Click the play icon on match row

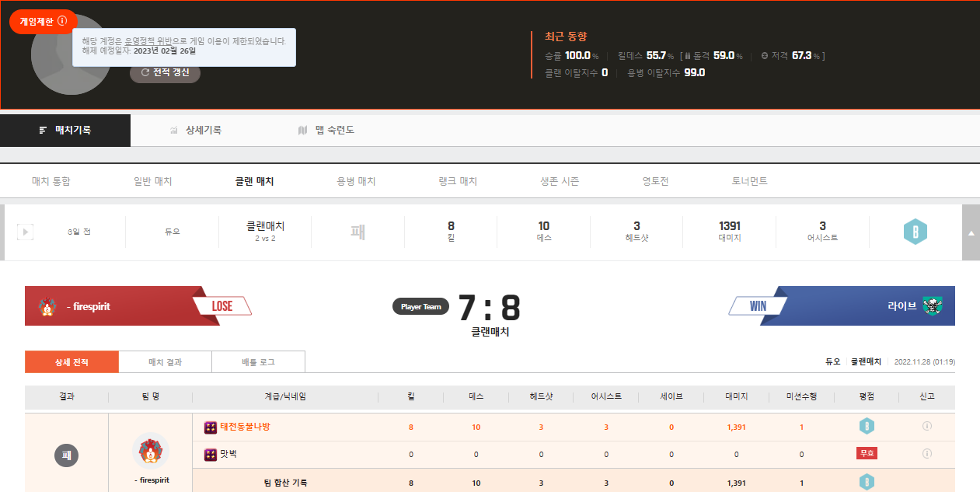[25, 232]
